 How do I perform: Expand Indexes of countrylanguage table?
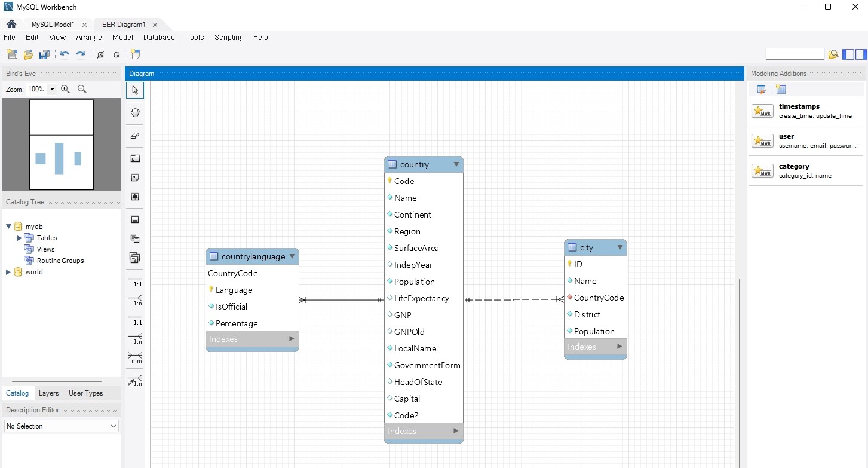point(292,339)
